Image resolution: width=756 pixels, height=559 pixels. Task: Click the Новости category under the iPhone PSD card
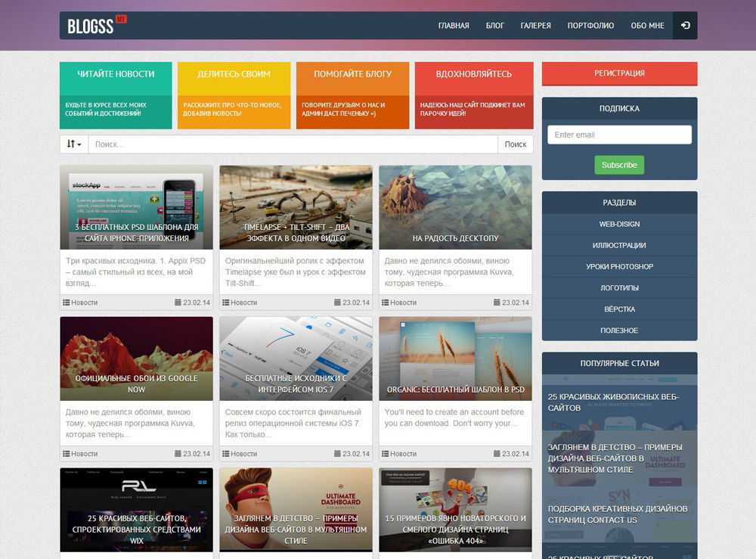(85, 303)
